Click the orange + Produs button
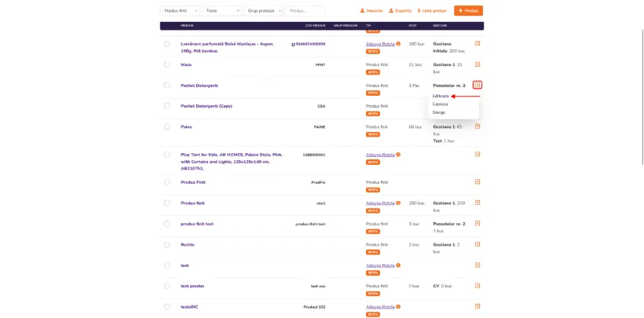The width and height of the screenshot is (644, 318). pyautogui.click(x=468, y=11)
